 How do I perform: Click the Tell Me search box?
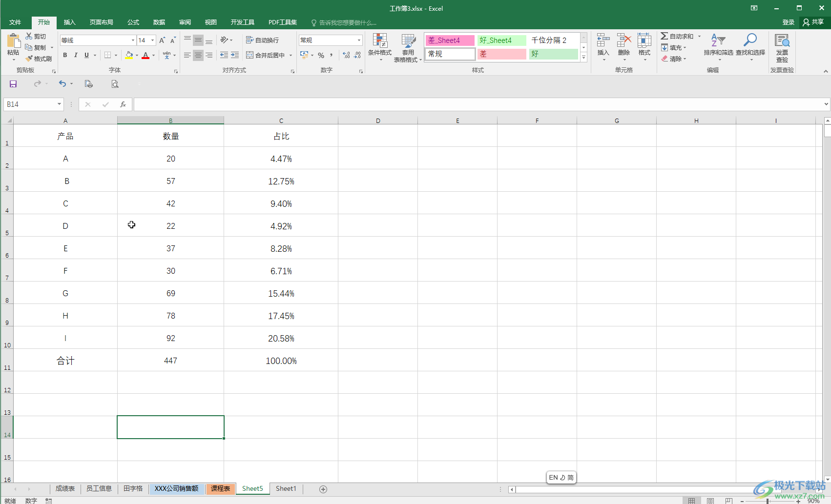tap(344, 23)
